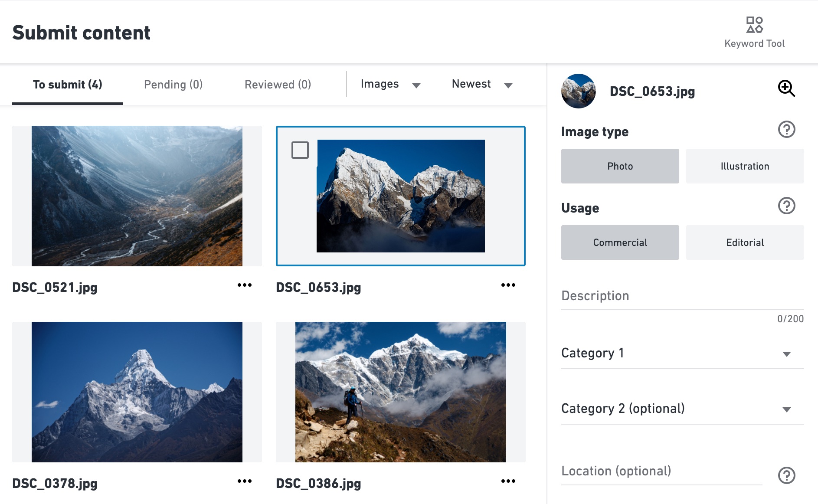Open Usage help question mark
The width and height of the screenshot is (818, 504).
tap(786, 206)
